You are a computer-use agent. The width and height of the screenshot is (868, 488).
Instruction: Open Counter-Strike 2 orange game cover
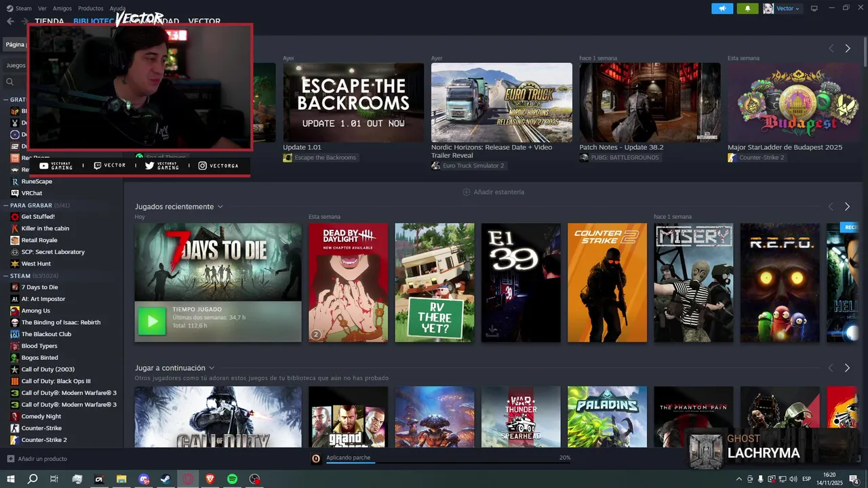(608, 283)
